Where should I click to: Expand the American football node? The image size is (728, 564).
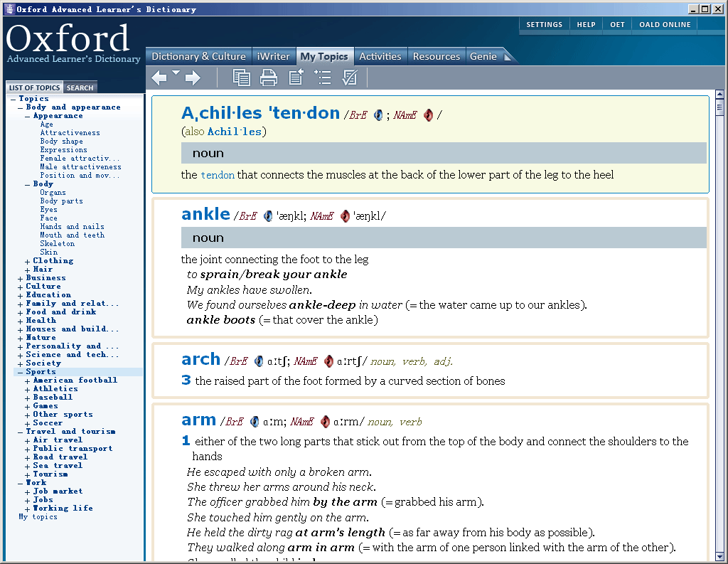[28, 381]
